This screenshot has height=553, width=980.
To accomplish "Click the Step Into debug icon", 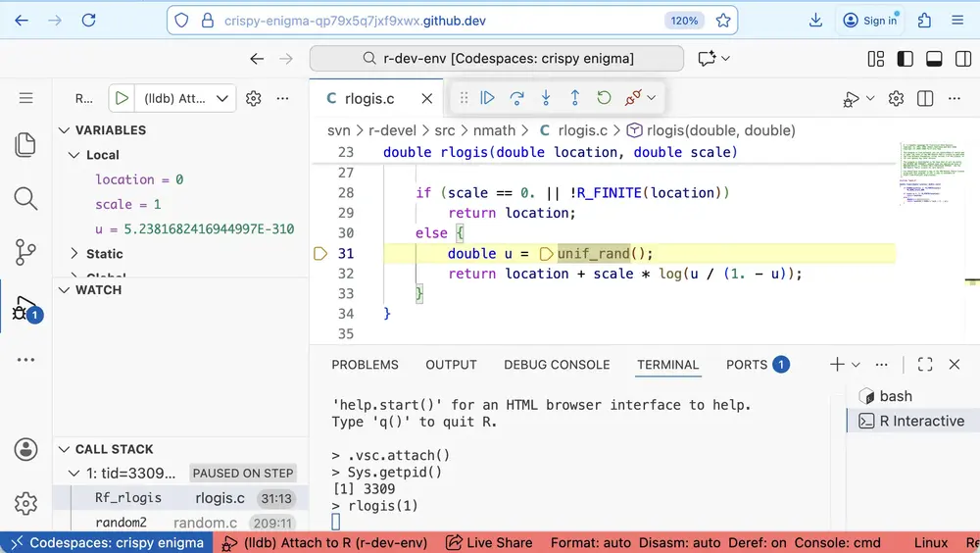I will tap(546, 98).
